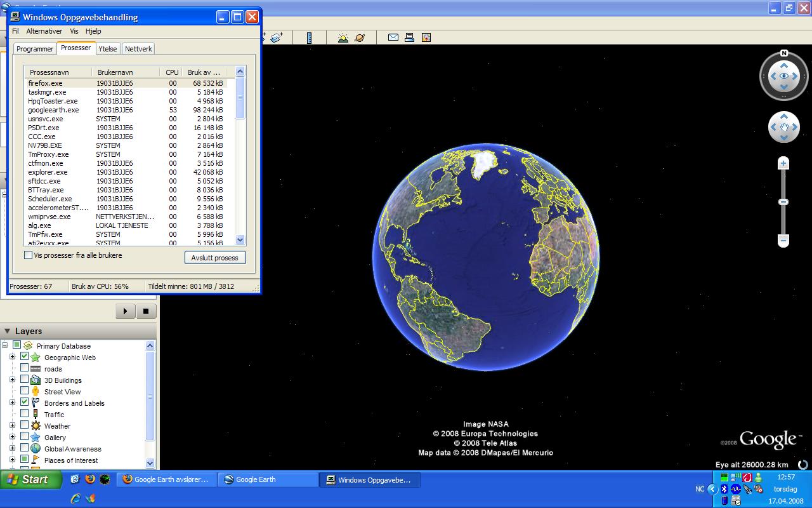Click the Borders and Labels flag icon
Image resolution: width=812 pixels, height=508 pixels.
tap(36, 403)
